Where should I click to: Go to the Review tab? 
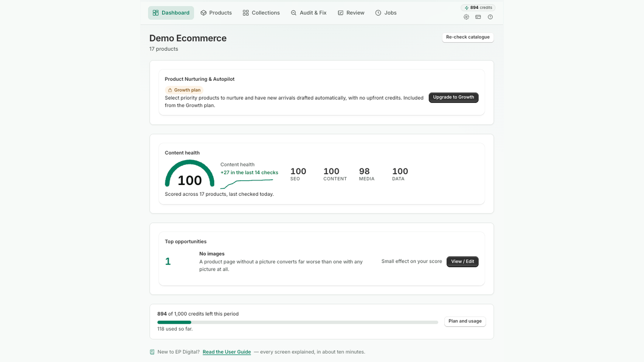coord(351,13)
